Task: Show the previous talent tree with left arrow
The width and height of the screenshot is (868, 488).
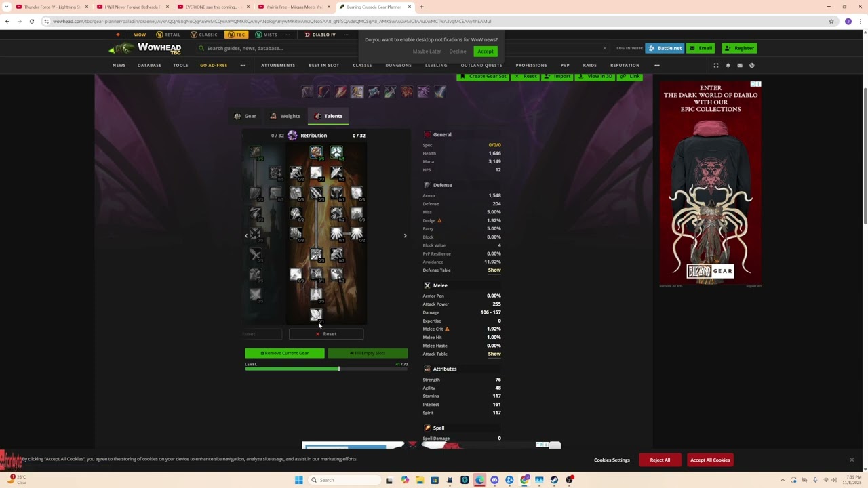Action: [x=246, y=236]
